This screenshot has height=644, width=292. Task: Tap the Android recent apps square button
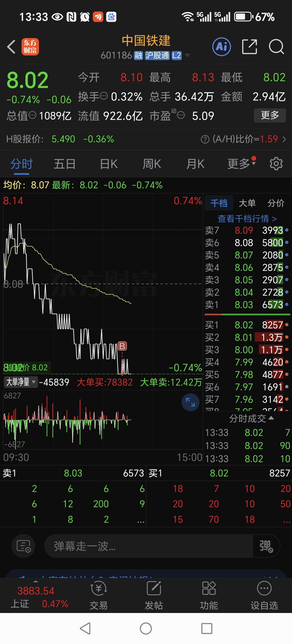tap(207, 628)
